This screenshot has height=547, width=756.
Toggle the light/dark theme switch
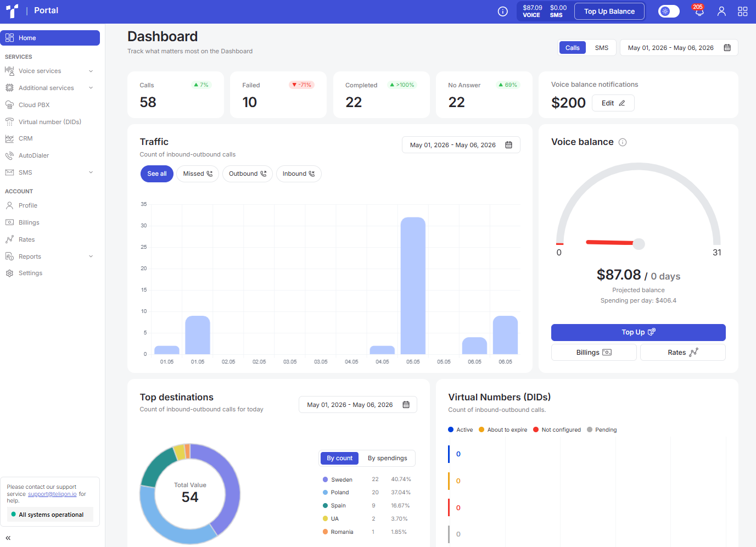point(669,12)
